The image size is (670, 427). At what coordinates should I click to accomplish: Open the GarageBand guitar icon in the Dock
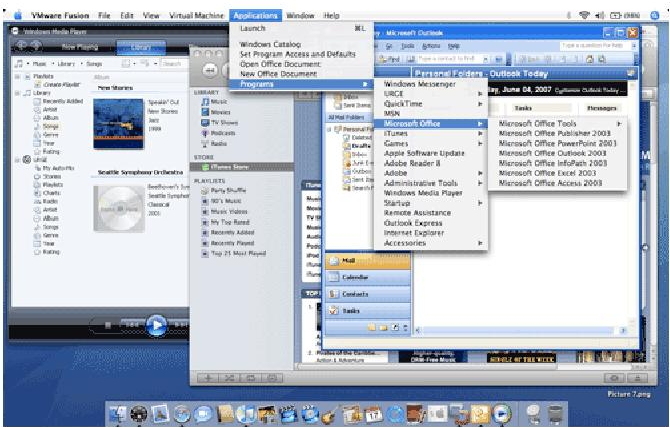tap(331, 414)
